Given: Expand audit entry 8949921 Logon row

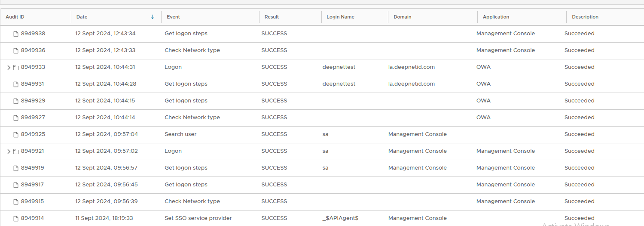Looking at the screenshot, I should coord(9,152).
